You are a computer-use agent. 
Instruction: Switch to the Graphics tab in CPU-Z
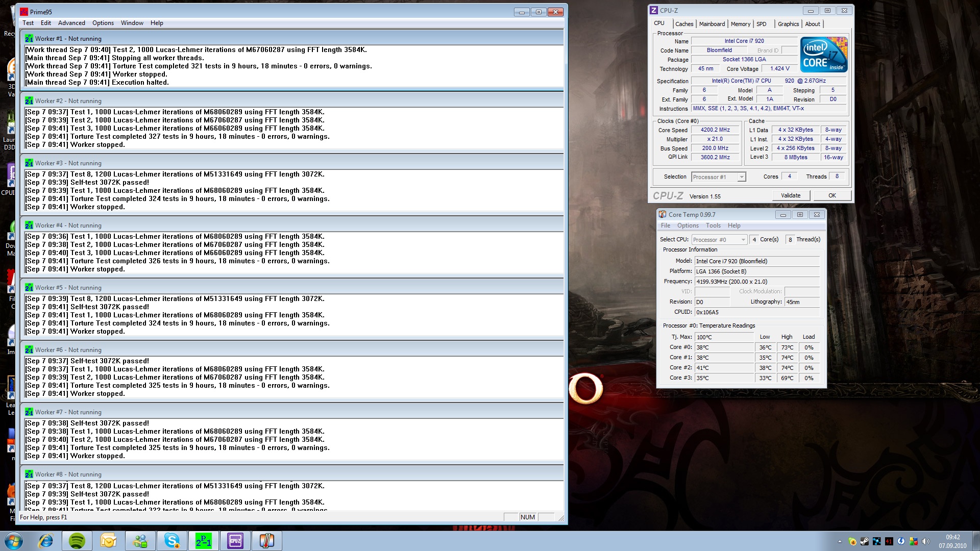789,24
